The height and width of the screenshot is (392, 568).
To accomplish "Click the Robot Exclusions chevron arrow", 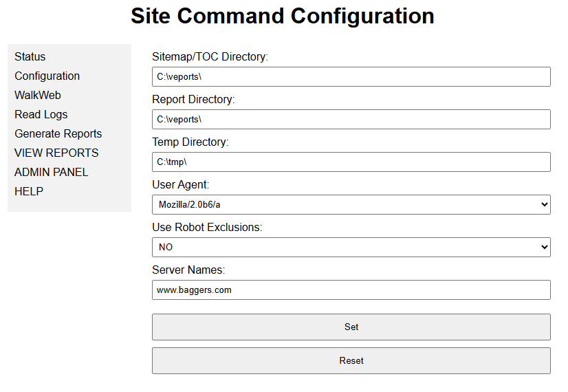I will point(544,247).
